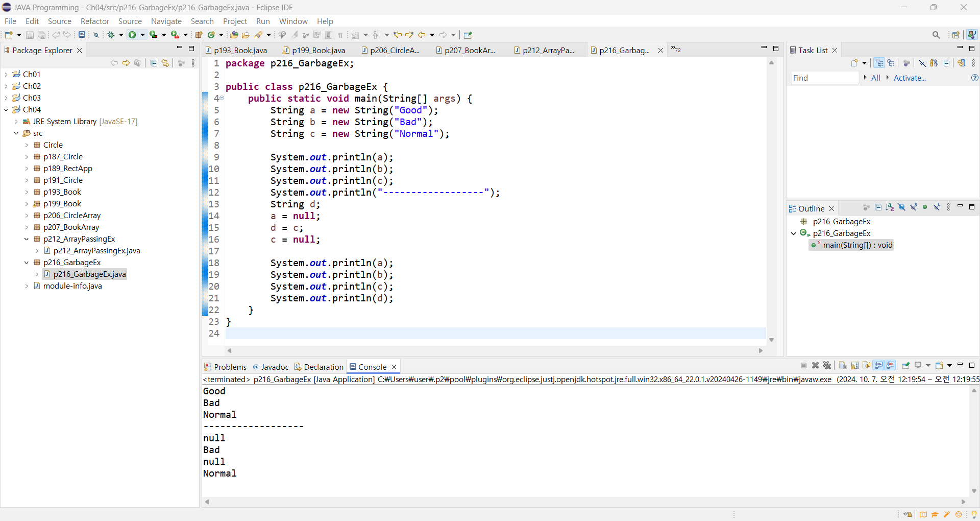Expand the Ch01 project node
The image size is (980, 521).
tap(6, 75)
